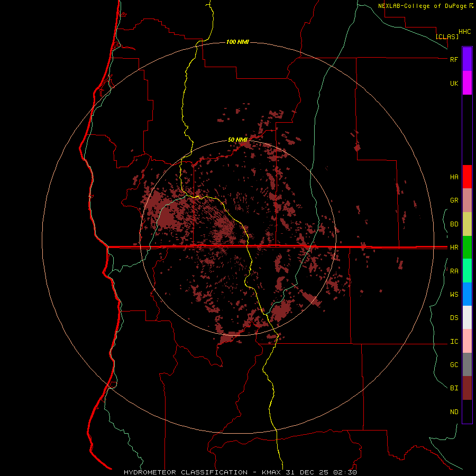Click the "DS" legend label
Screen dimensions: 476x476
[454, 318]
